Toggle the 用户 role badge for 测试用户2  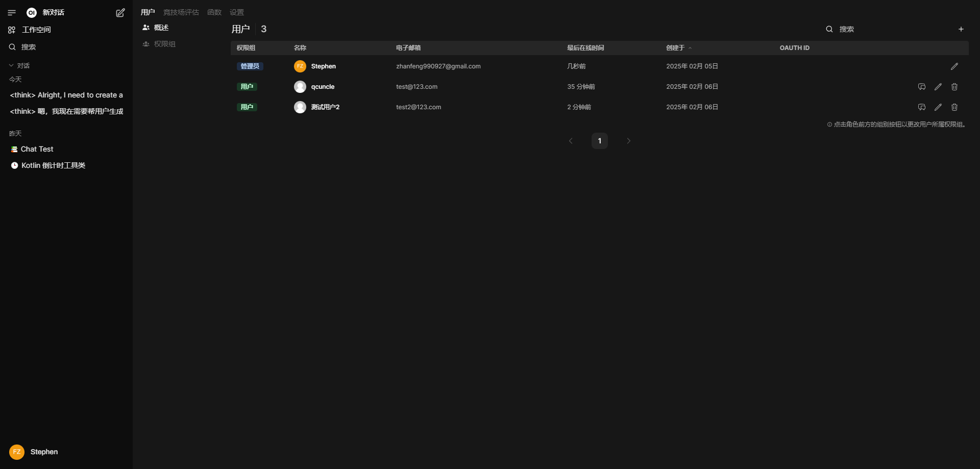(x=247, y=107)
